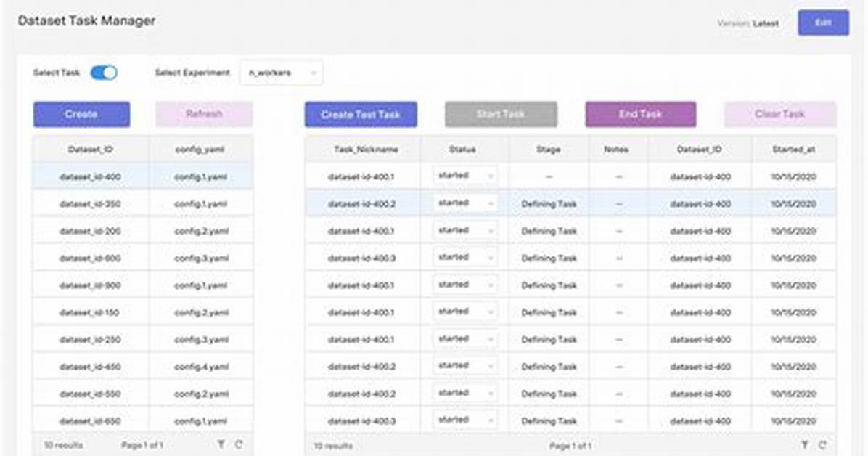This screenshot has height=456, width=868.
Task: Click the blue Create button
Action: (81, 114)
